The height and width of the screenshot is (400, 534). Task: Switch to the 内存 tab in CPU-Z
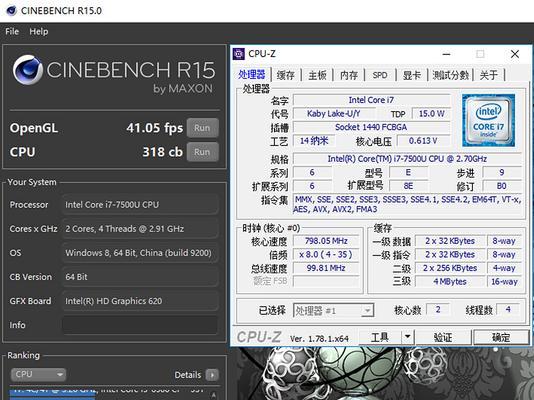click(x=349, y=75)
